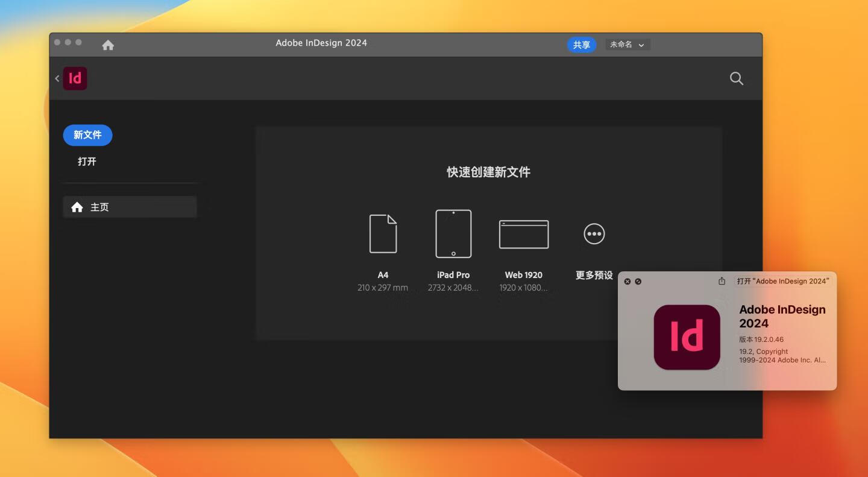Image resolution: width=868 pixels, height=477 pixels.
Task: Click the iPad Pro label
Action: point(453,275)
